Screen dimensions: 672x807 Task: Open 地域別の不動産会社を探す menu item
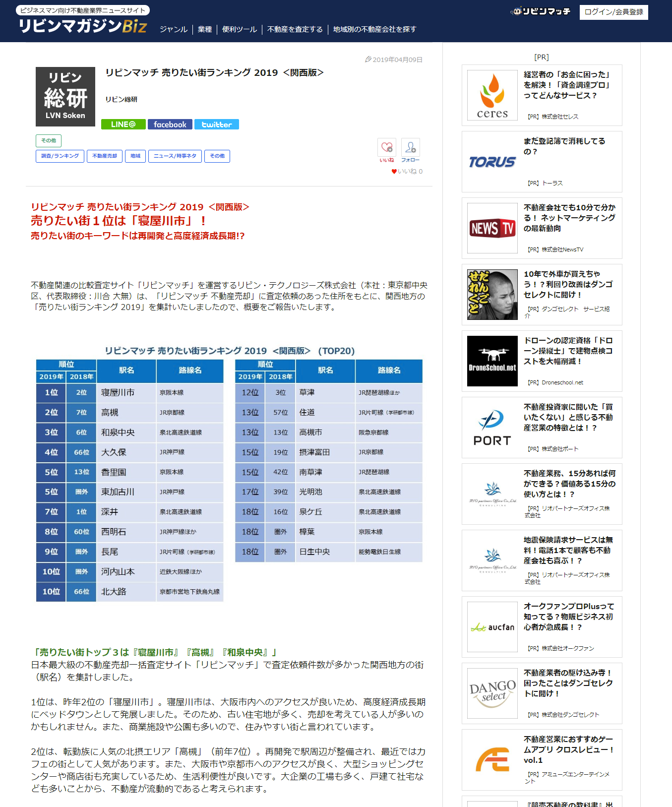[x=374, y=29]
